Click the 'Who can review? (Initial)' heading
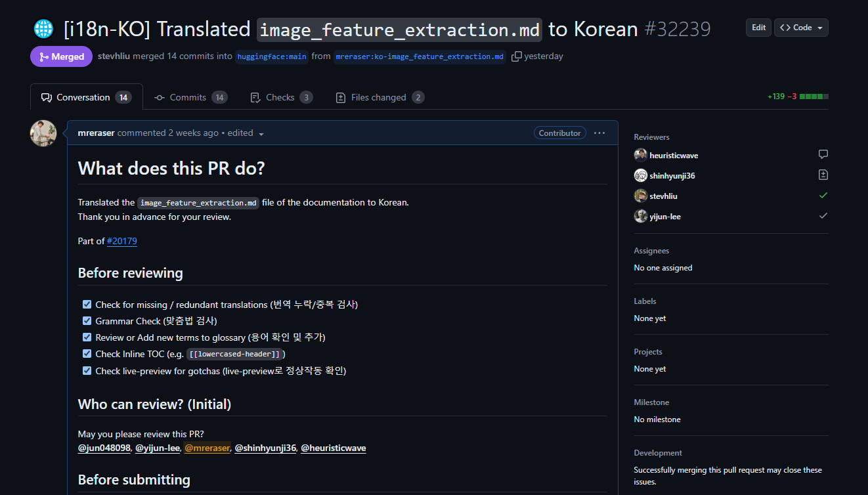Screen dimensions: 868x495 [x=154, y=404]
